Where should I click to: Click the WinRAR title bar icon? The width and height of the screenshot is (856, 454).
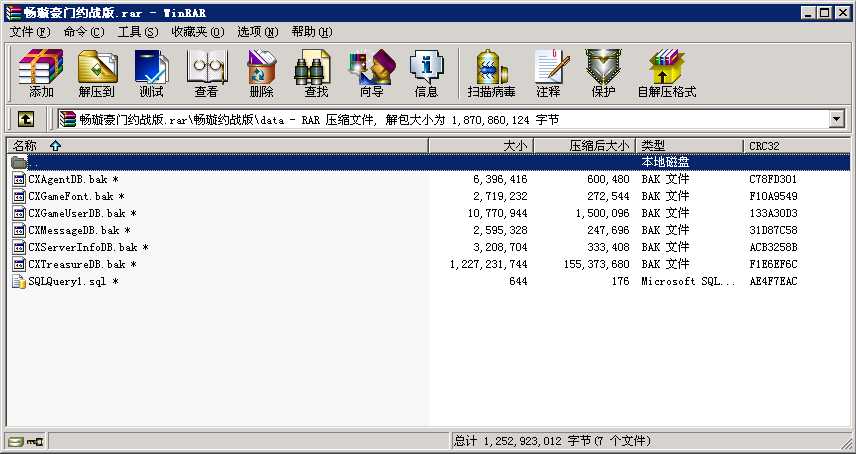(14, 13)
